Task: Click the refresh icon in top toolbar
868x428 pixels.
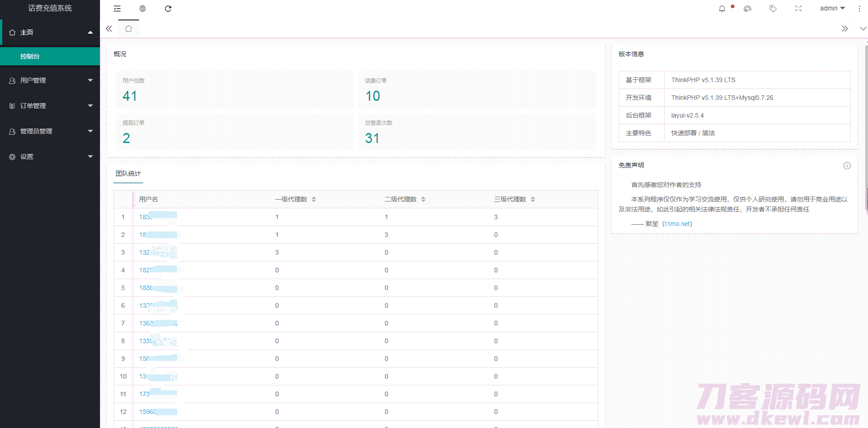Action: [168, 9]
